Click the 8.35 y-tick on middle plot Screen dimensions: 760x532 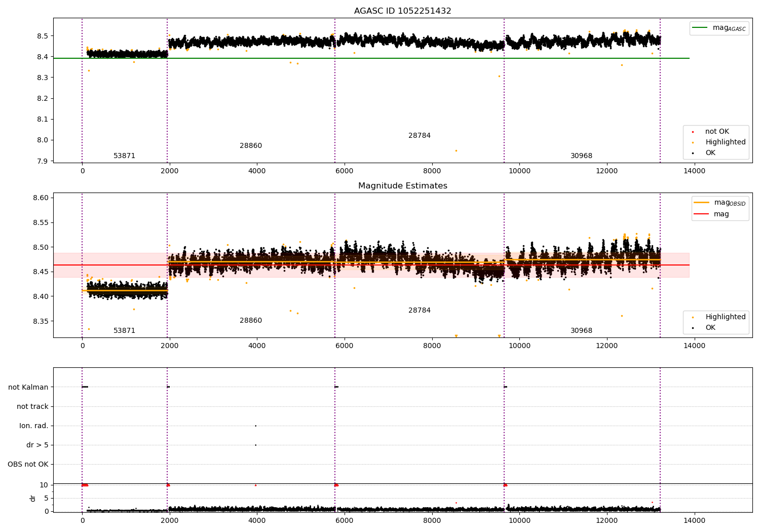tap(40, 321)
